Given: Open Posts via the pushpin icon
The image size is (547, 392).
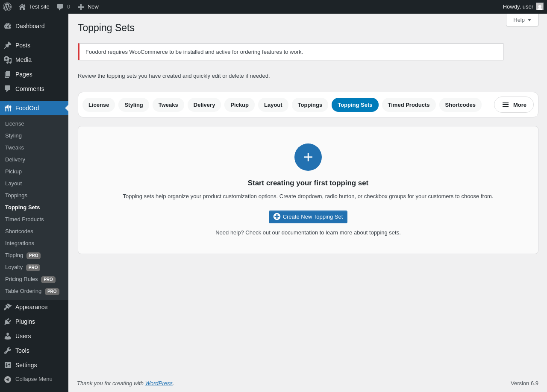Looking at the screenshot, I should [8, 45].
